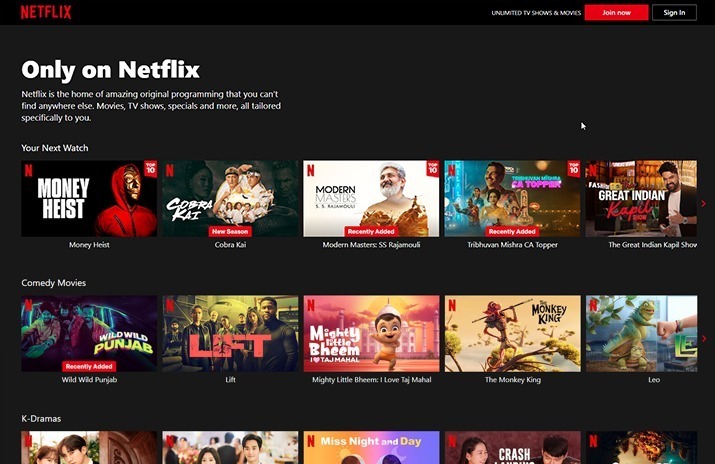
Task: Click The Monkey King title text
Action: (x=513, y=380)
